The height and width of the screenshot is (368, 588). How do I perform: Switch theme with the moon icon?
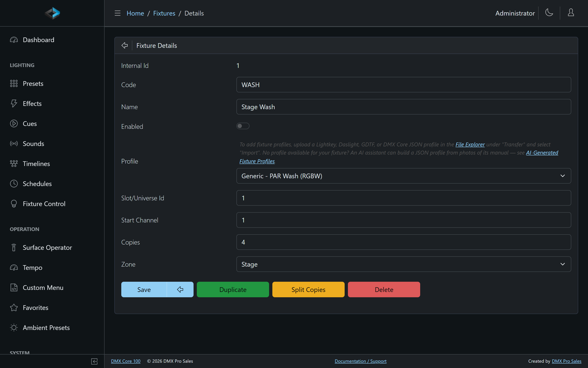(x=549, y=13)
